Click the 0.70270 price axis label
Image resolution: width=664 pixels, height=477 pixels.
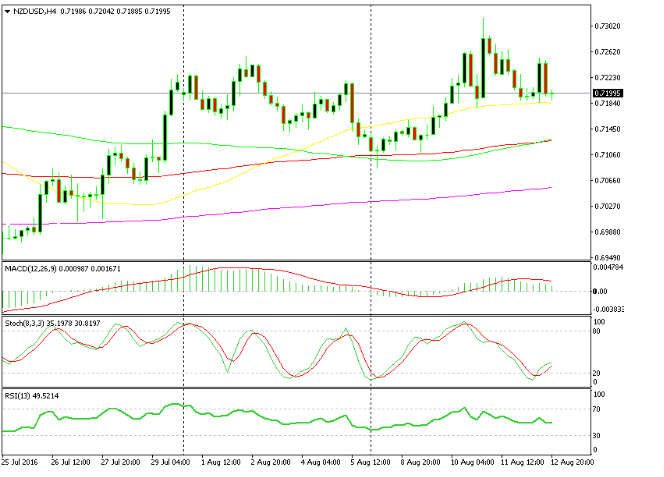click(607, 206)
